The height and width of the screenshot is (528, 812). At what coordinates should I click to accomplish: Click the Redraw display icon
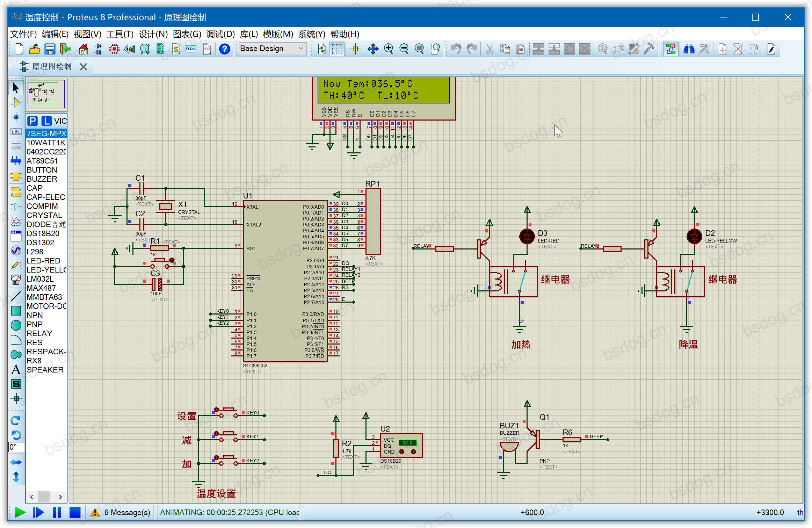[x=322, y=49]
